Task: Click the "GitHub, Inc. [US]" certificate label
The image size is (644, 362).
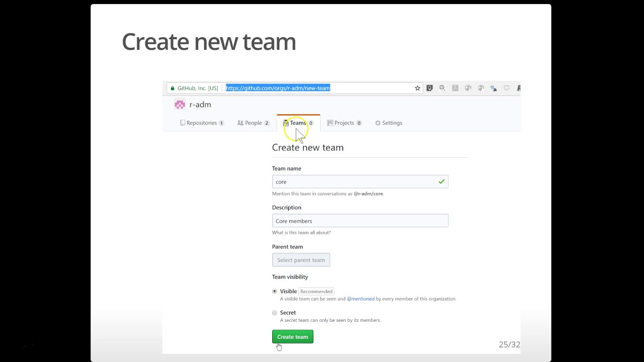Action: (x=198, y=88)
